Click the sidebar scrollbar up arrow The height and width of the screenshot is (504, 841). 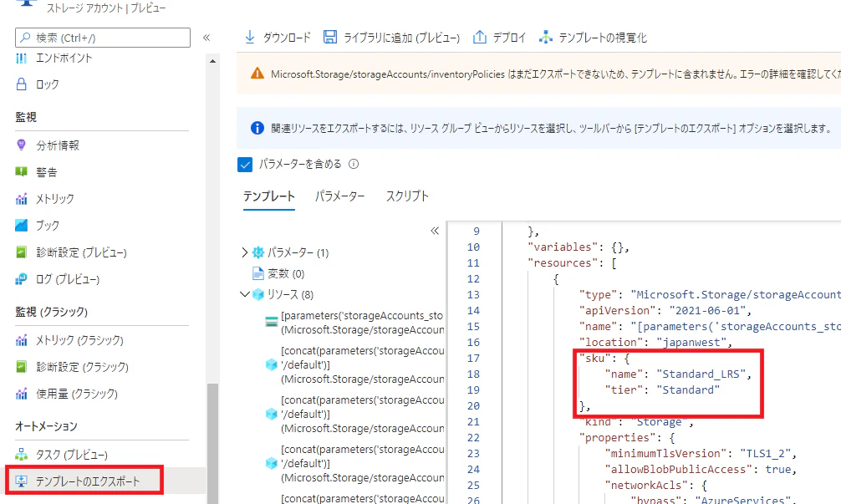pyautogui.click(x=212, y=61)
